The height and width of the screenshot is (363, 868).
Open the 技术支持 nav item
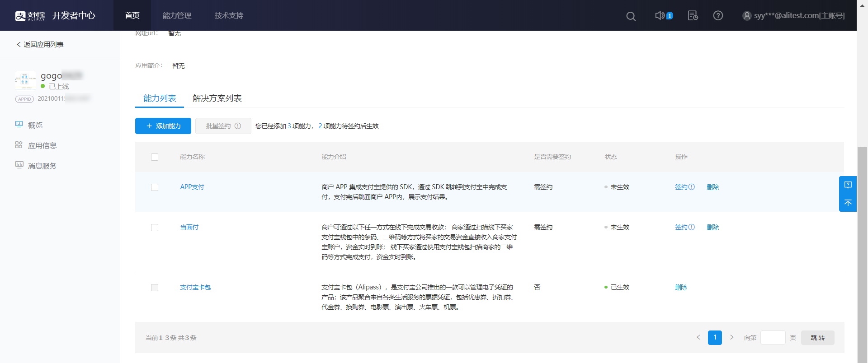tap(229, 15)
